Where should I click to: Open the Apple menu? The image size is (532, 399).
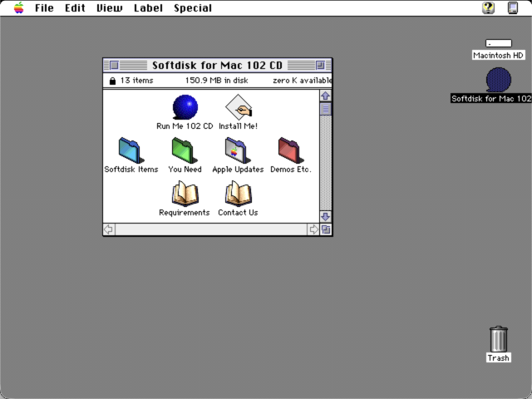(18, 7)
